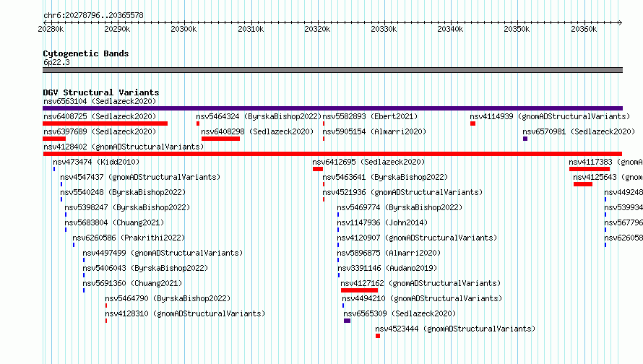Click nsv6408298 (Sedlazeck2020) label
Viewport: 643px width, 364px height.
pyautogui.click(x=257, y=131)
